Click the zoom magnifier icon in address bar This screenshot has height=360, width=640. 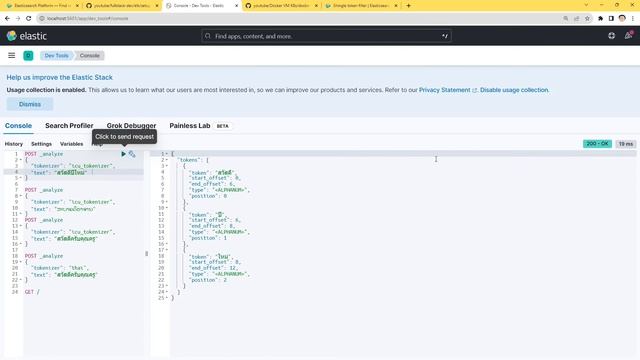coord(566,18)
